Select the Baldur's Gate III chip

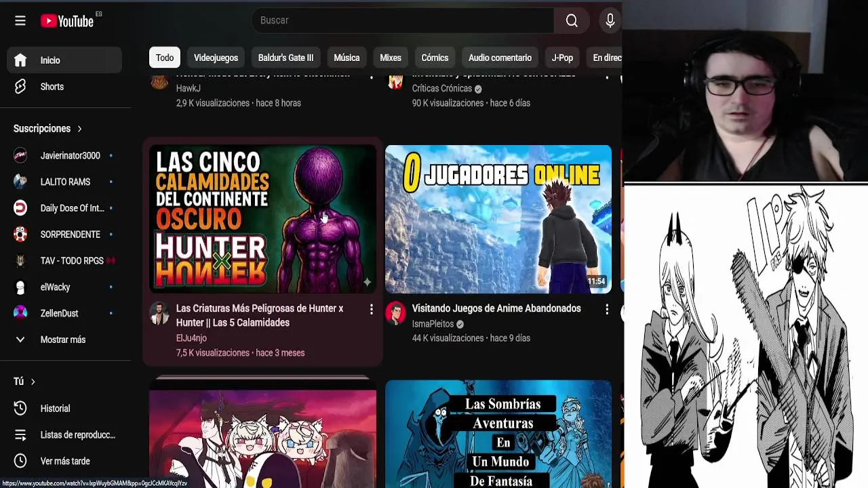[285, 58]
